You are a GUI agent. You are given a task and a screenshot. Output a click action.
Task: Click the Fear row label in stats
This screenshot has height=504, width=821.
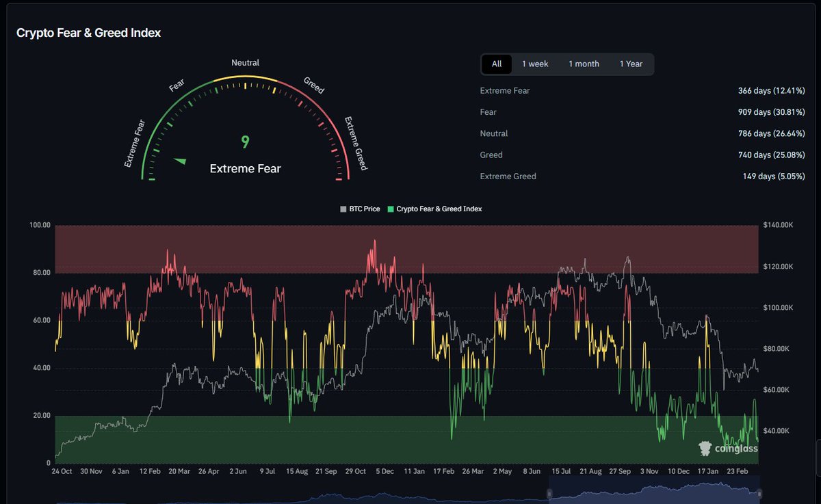488,112
